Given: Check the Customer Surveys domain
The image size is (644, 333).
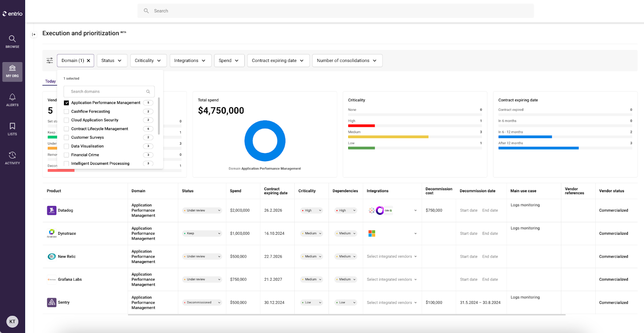Looking at the screenshot, I should [66, 137].
